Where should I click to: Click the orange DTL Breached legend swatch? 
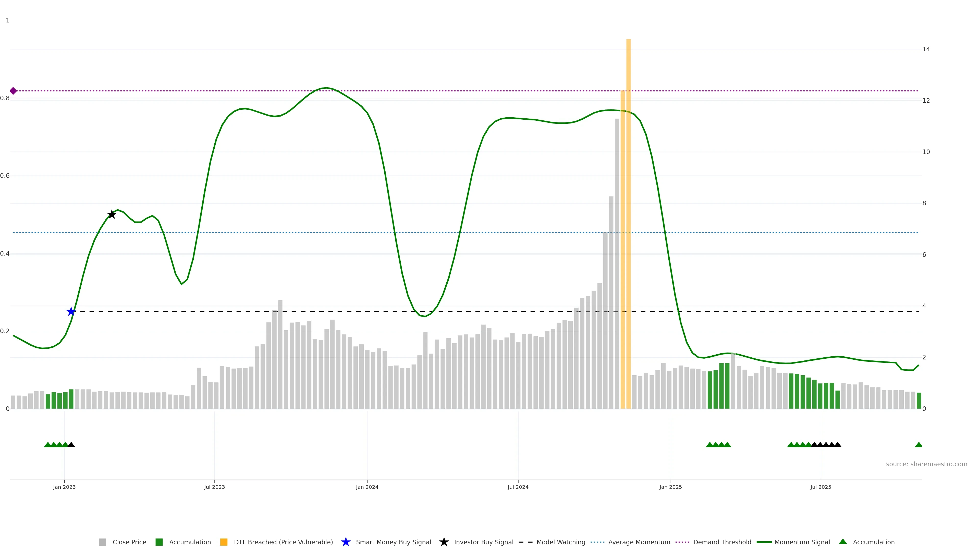click(x=224, y=542)
